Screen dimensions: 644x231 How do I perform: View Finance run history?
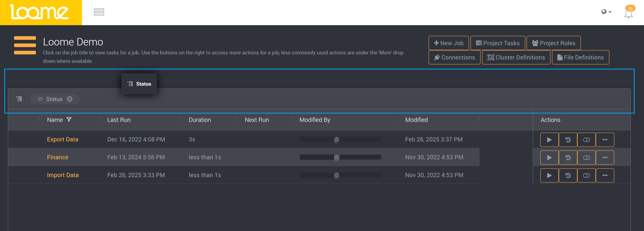[x=568, y=157]
